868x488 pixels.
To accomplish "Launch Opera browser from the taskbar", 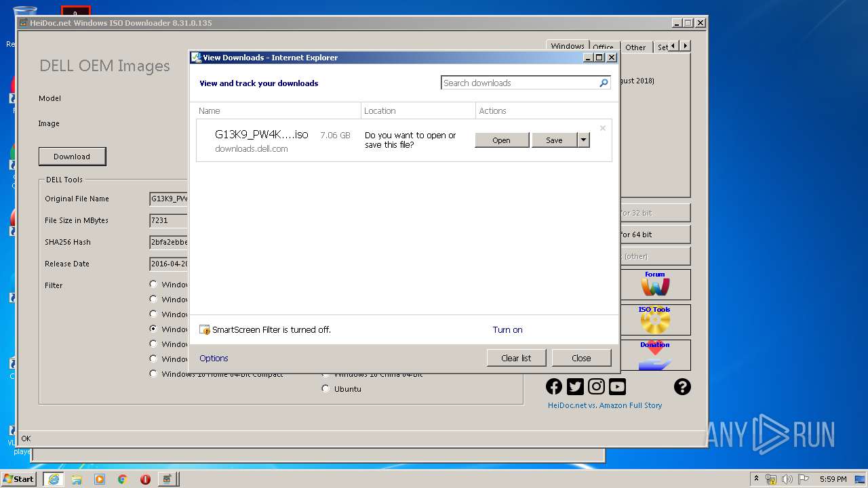I will point(145,479).
